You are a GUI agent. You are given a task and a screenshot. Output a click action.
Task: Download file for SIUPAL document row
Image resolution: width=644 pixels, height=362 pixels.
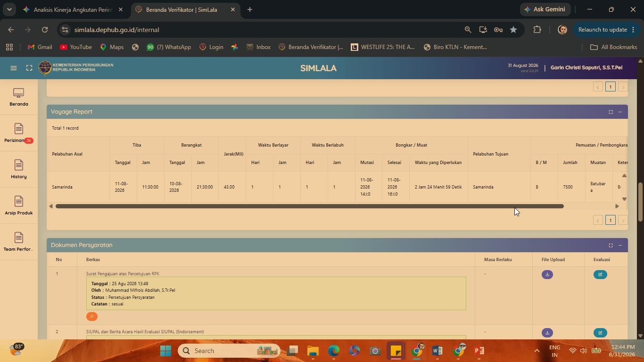click(547, 333)
